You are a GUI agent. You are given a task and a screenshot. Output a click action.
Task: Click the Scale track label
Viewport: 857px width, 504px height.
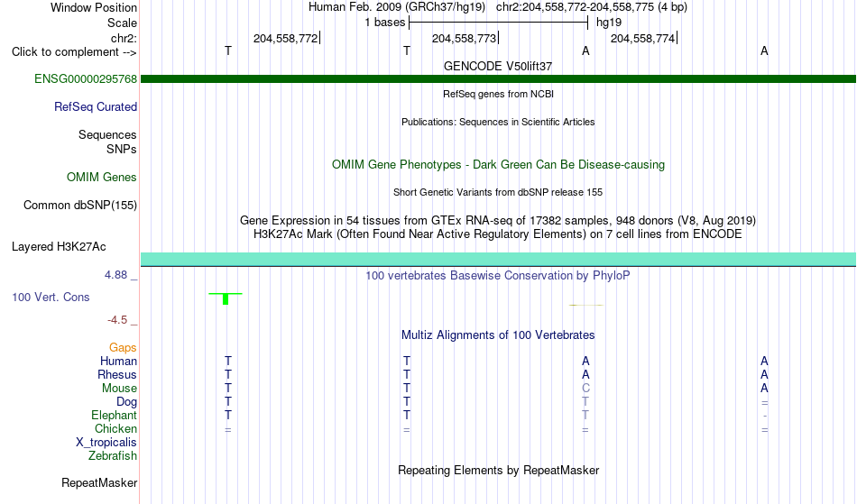(x=122, y=23)
